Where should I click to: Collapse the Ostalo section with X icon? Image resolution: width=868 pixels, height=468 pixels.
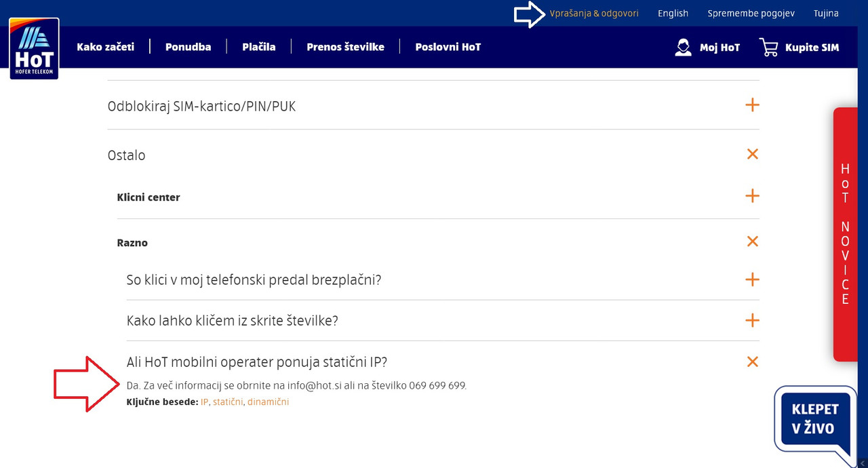(752, 154)
